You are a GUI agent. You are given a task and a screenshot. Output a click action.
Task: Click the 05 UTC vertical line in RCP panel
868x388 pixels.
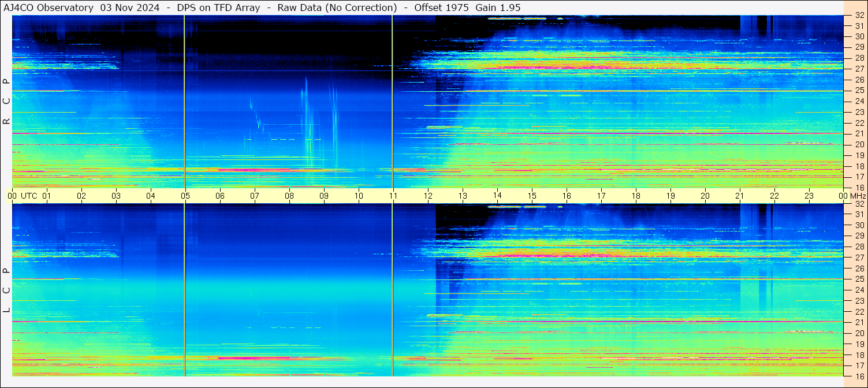pyautogui.click(x=184, y=102)
